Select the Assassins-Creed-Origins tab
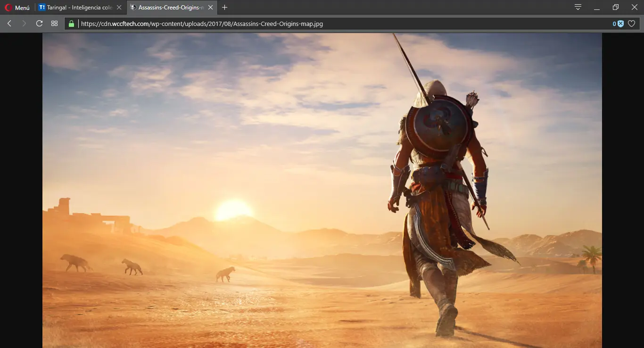The image size is (644, 348). (x=172, y=8)
